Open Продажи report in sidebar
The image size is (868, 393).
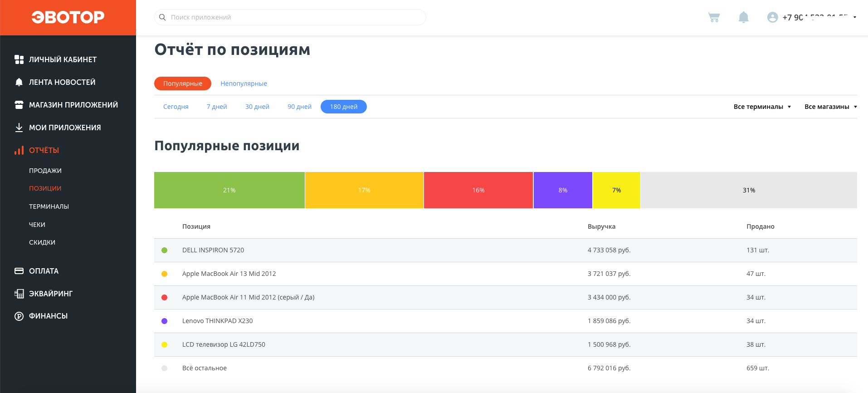[x=45, y=171]
